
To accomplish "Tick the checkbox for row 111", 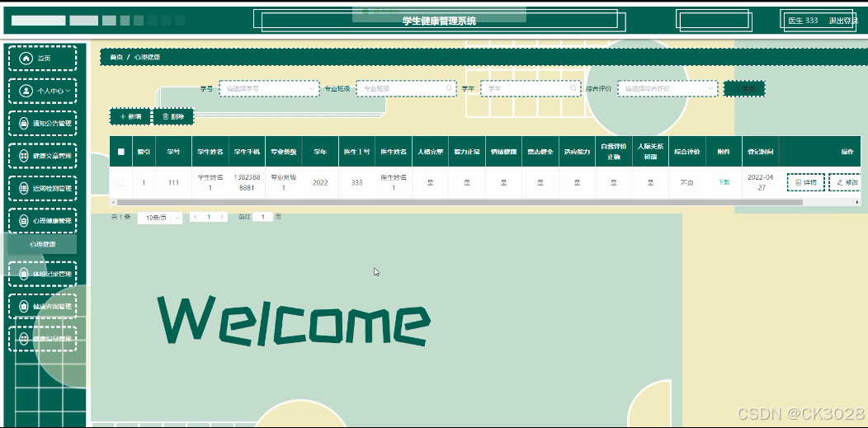I will point(120,183).
